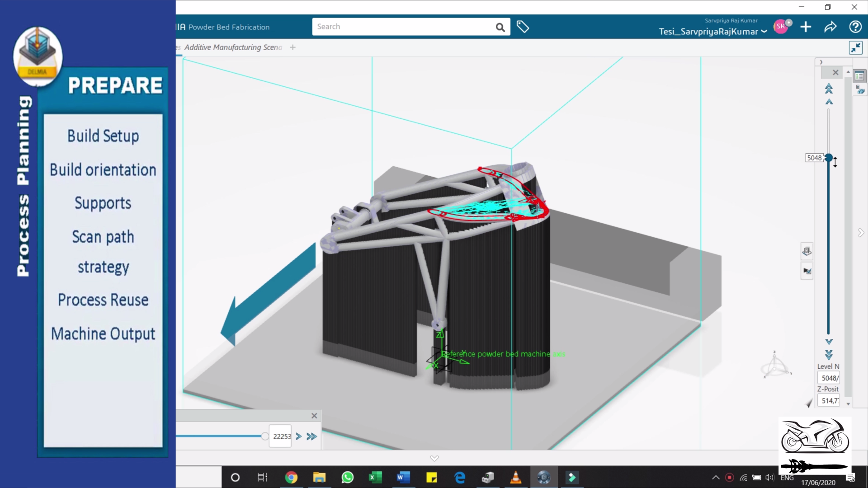This screenshot has height=488, width=868.
Task: Click the 'Reference powder bed machine axis' label
Action: (503, 354)
